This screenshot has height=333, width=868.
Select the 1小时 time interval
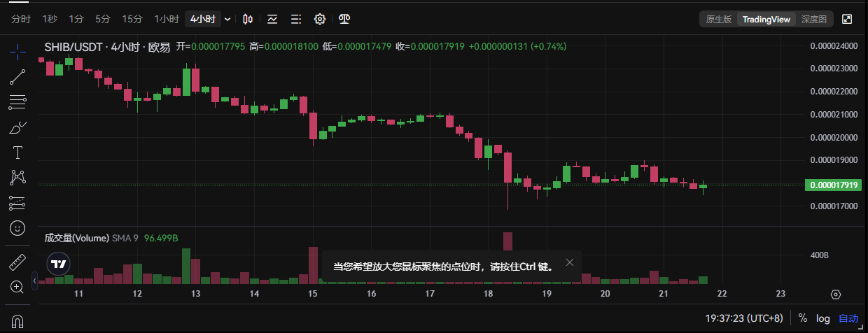tap(167, 19)
